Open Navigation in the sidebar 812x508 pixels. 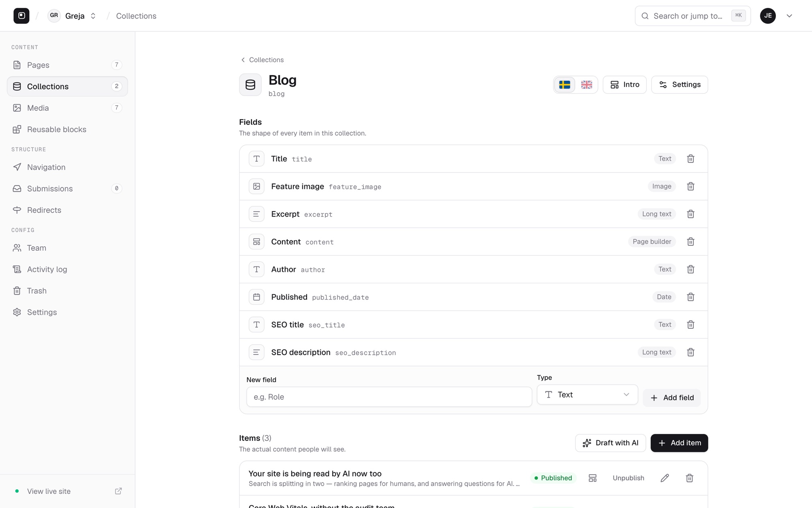click(67, 167)
